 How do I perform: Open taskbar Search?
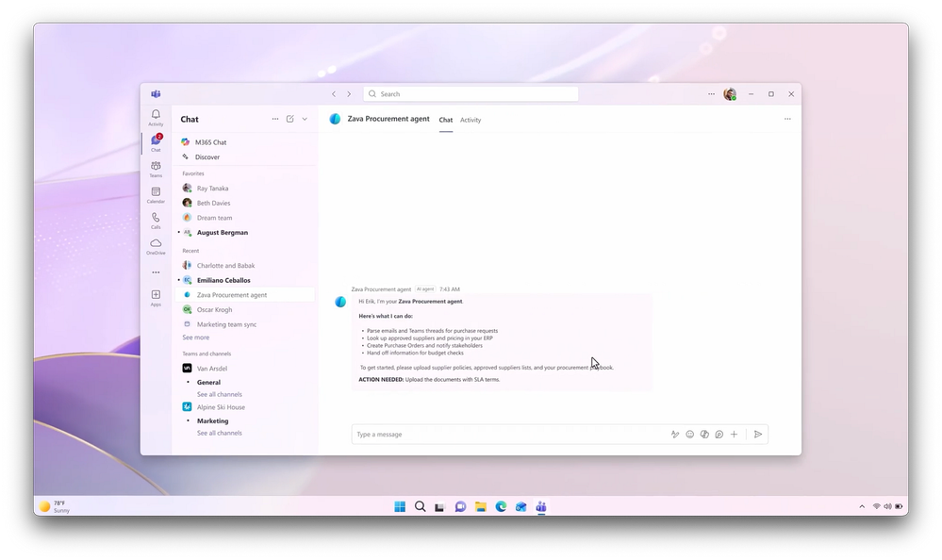tap(420, 506)
